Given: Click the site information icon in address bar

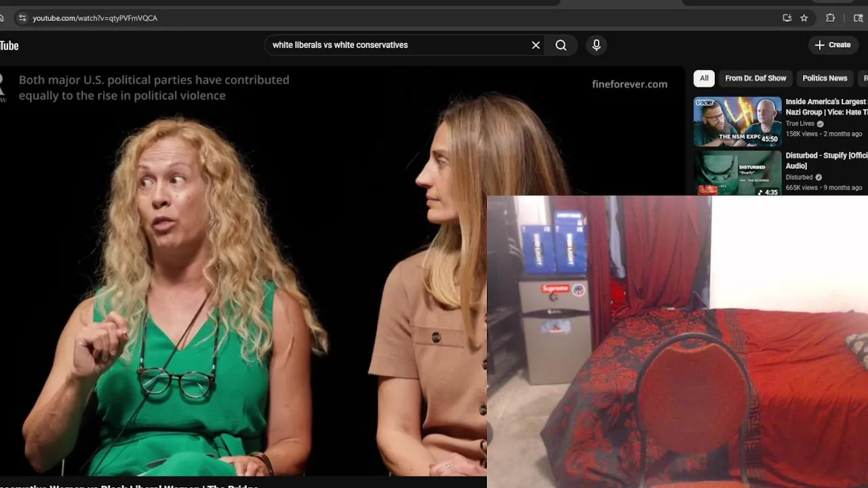Looking at the screenshot, I should 22,18.
